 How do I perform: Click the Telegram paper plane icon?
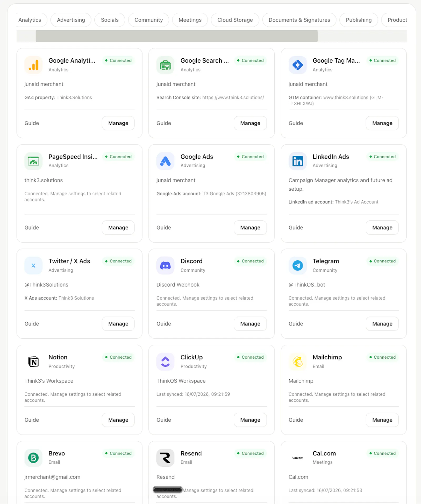click(298, 266)
